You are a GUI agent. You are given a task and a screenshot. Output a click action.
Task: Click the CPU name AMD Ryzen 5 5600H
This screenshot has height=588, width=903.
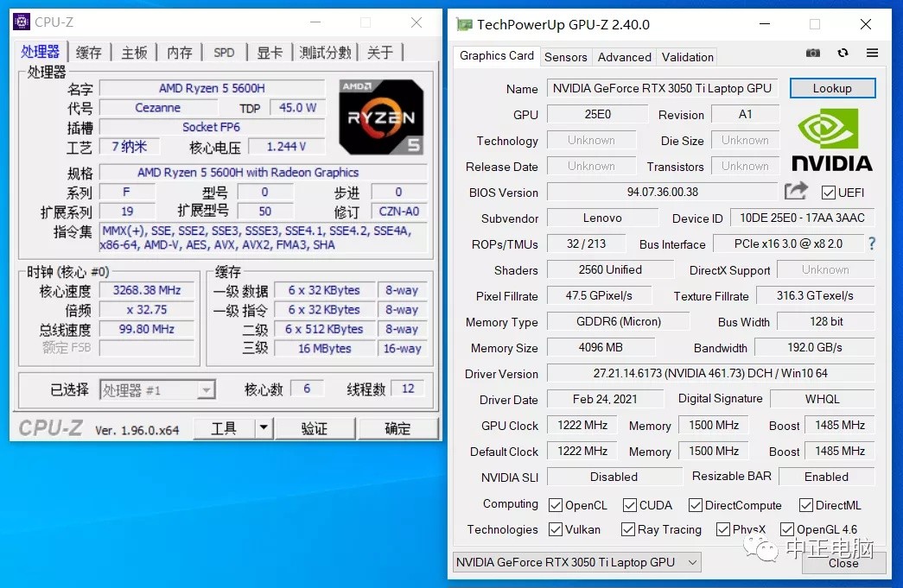pyautogui.click(x=212, y=88)
